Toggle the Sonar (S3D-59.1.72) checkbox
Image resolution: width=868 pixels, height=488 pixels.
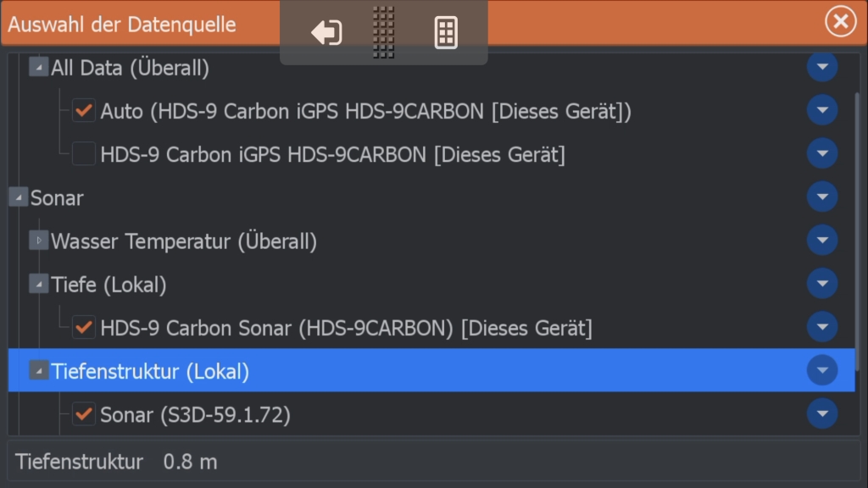coord(84,414)
